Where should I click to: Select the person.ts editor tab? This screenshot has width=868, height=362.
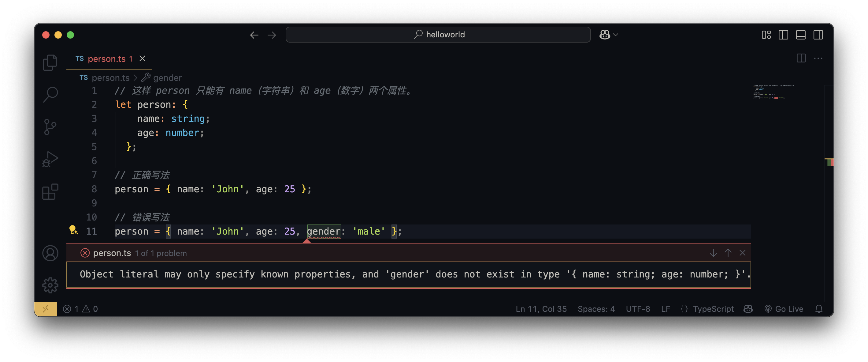[106, 59]
